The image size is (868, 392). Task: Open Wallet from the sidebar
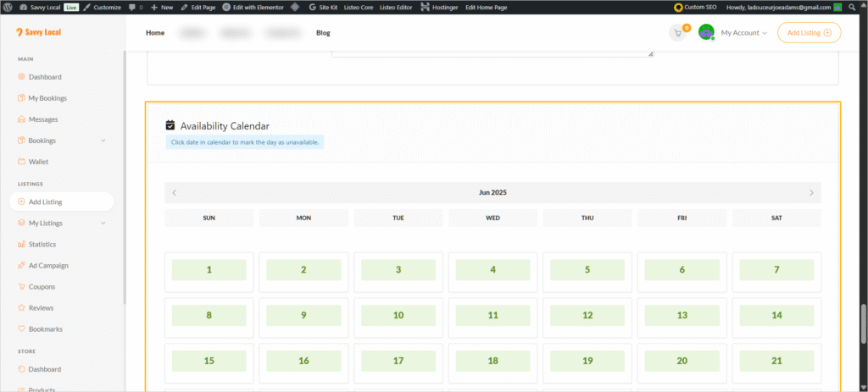tap(40, 161)
